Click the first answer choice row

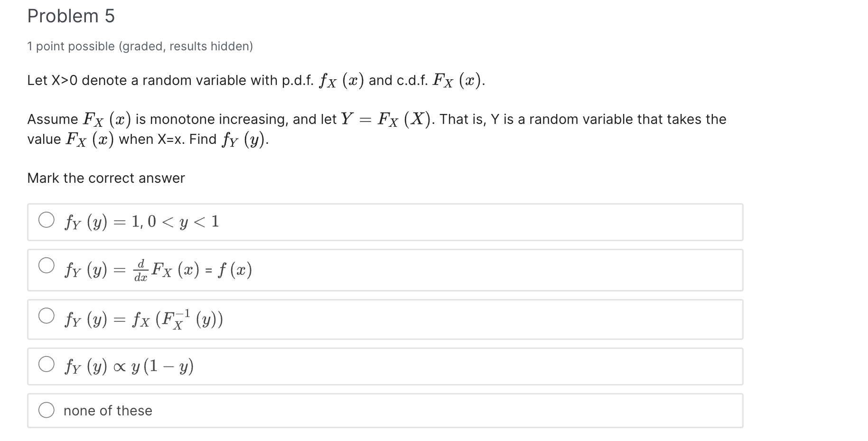coord(332,221)
